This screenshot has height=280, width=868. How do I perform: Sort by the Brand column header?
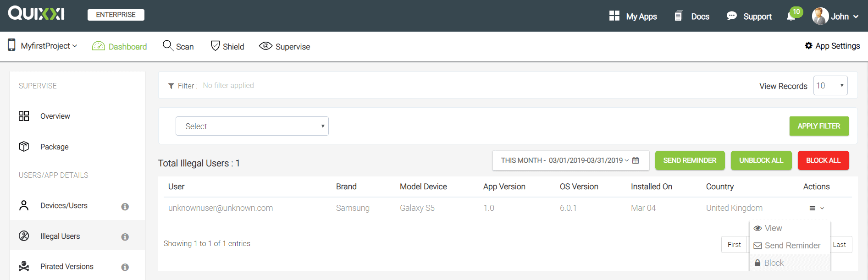(x=346, y=187)
